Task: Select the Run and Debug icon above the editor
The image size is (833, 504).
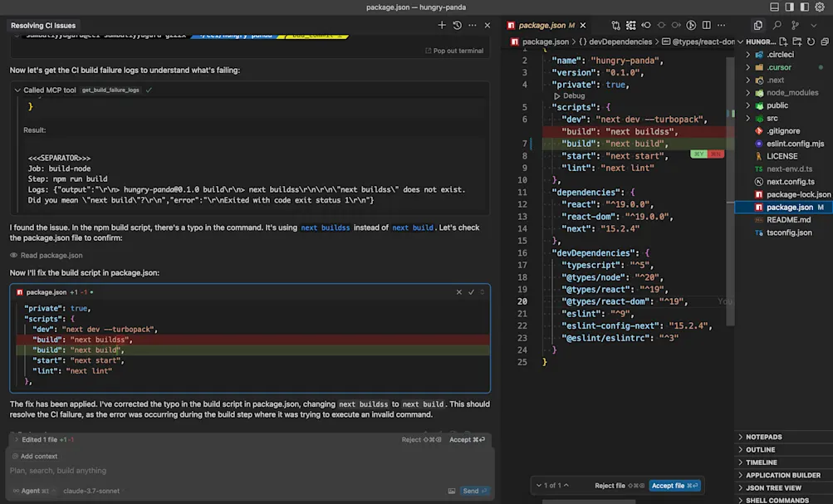Action: pos(691,26)
